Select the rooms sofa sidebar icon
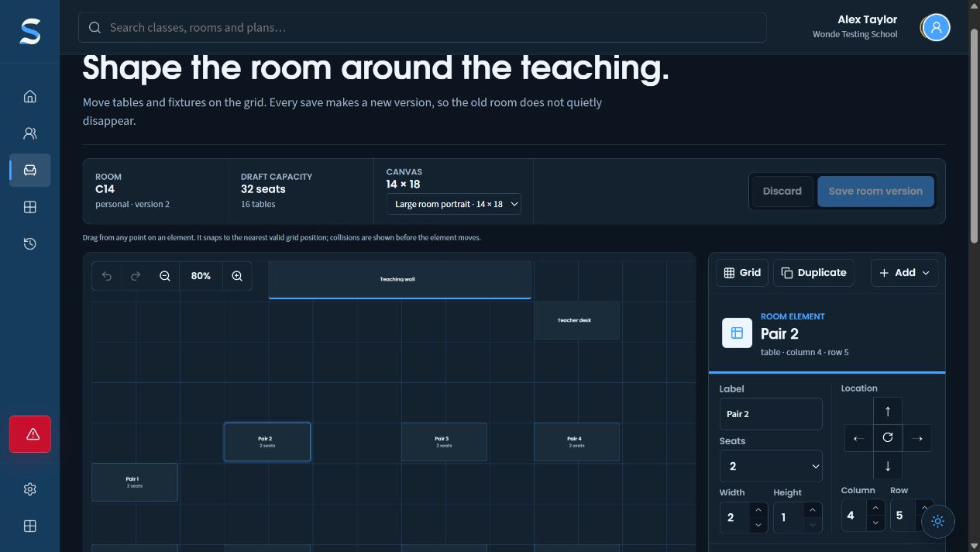The image size is (980, 552). 30,170
